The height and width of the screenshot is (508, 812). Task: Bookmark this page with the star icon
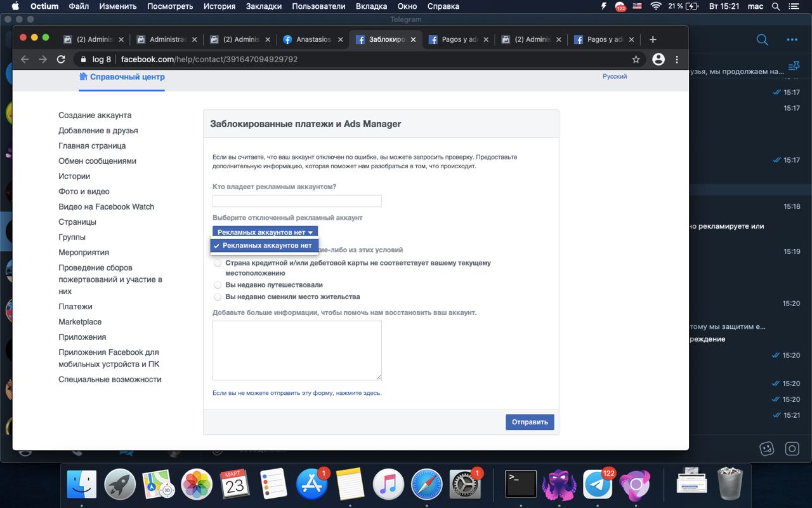click(636, 59)
